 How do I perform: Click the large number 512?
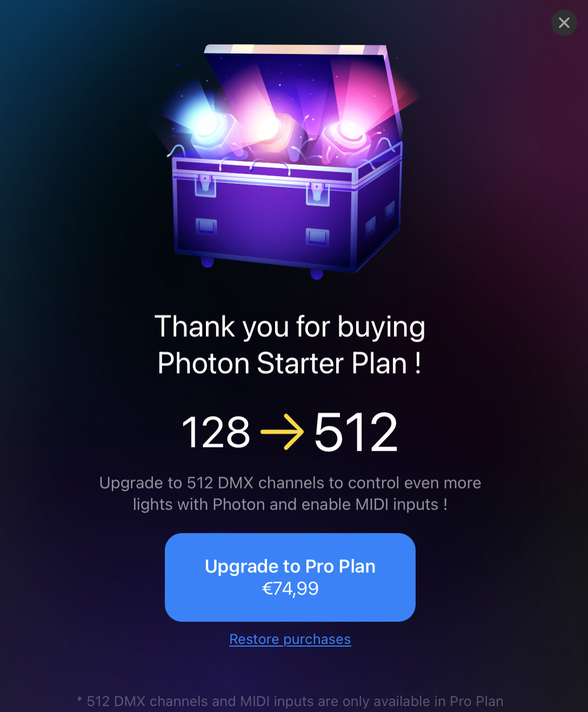click(x=356, y=432)
